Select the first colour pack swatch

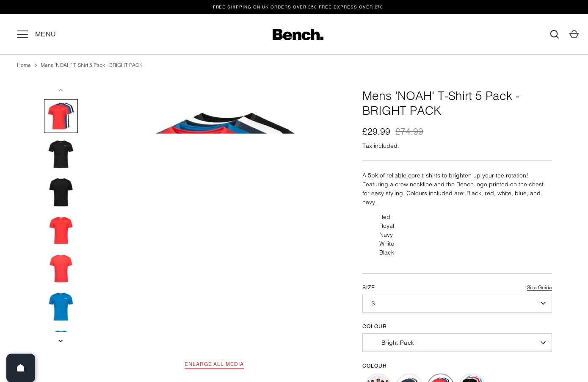[378, 378]
